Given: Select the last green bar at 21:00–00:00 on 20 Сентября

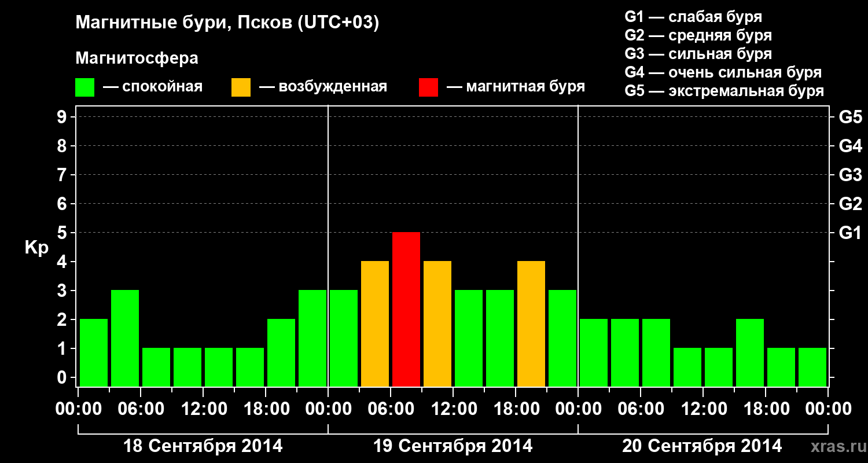Looking at the screenshot, I should 812,368.
